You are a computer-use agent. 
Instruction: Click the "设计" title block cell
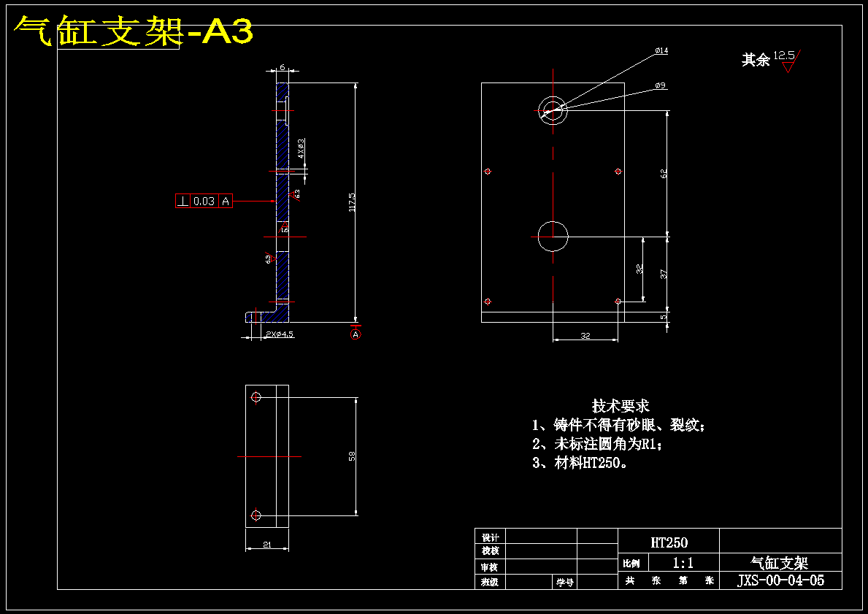tap(491, 537)
